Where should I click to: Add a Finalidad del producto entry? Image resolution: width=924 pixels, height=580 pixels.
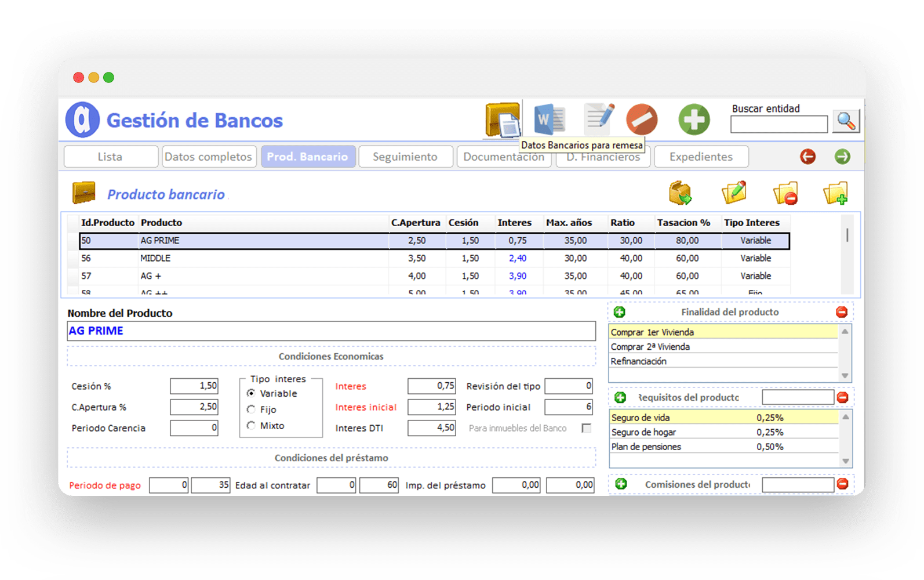(x=619, y=312)
